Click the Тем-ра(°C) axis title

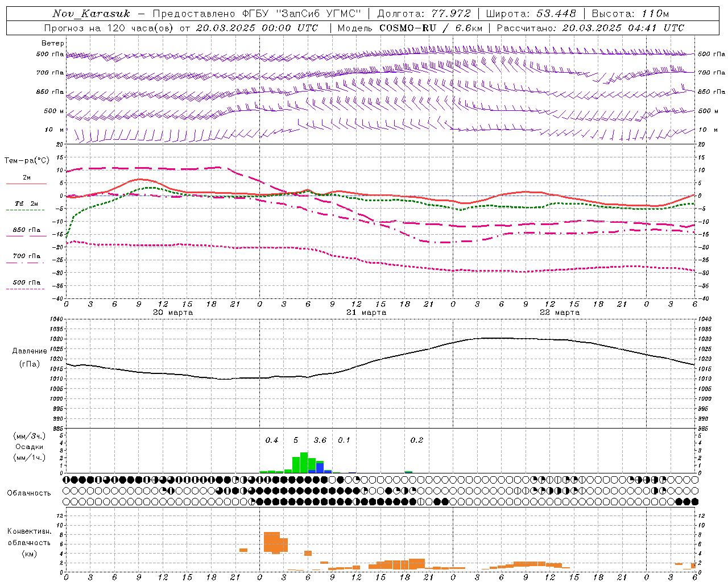pyautogui.click(x=27, y=161)
